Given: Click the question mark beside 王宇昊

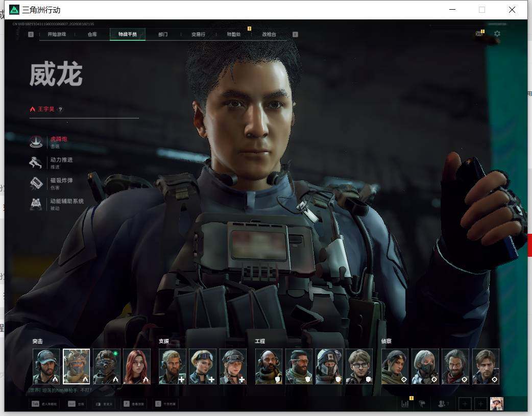Looking at the screenshot, I should 60,110.
